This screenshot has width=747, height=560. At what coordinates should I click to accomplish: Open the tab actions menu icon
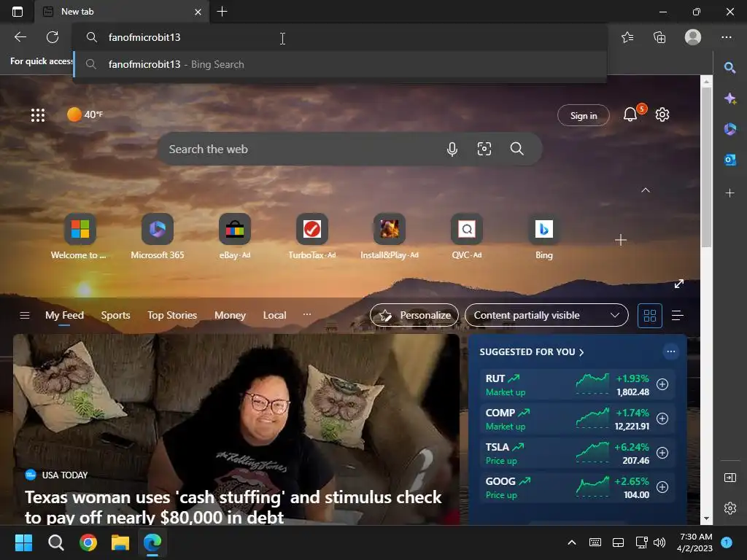[x=18, y=12]
